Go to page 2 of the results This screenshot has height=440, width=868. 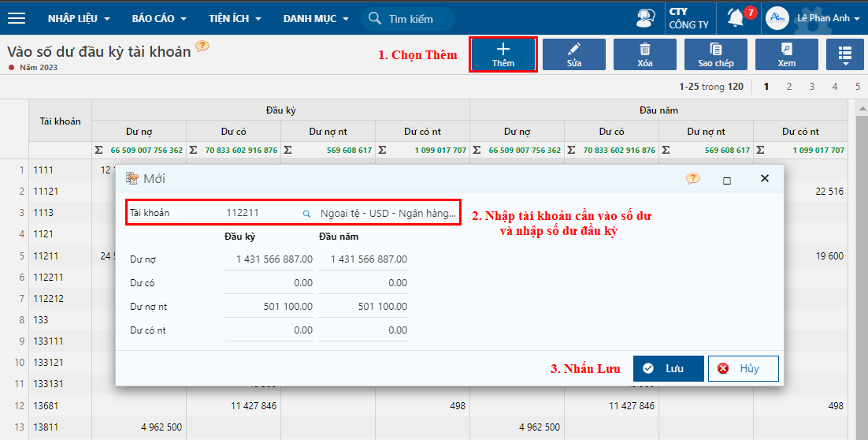point(789,87)
